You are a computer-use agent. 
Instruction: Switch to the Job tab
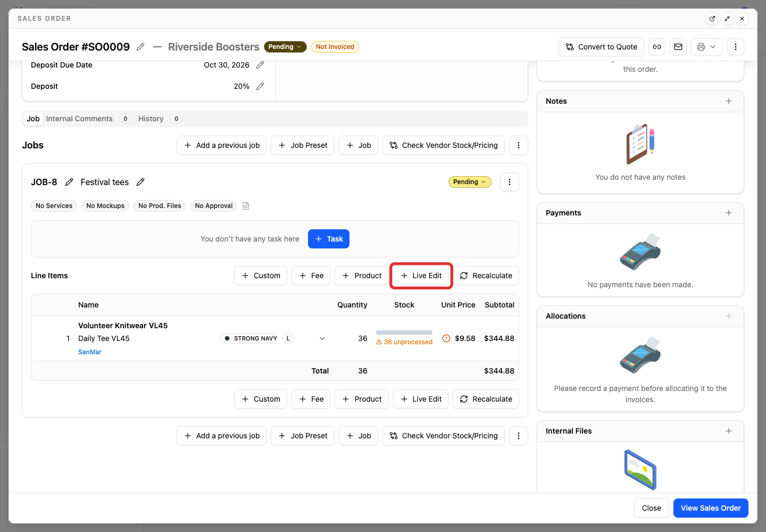(33, 119)
